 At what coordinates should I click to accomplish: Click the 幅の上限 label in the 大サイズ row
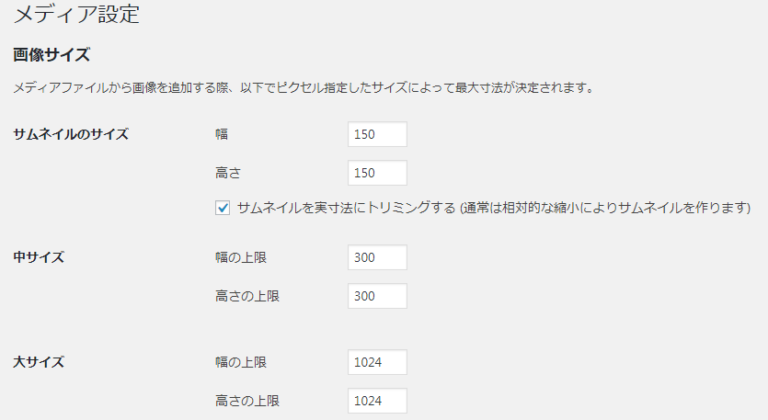241,361
